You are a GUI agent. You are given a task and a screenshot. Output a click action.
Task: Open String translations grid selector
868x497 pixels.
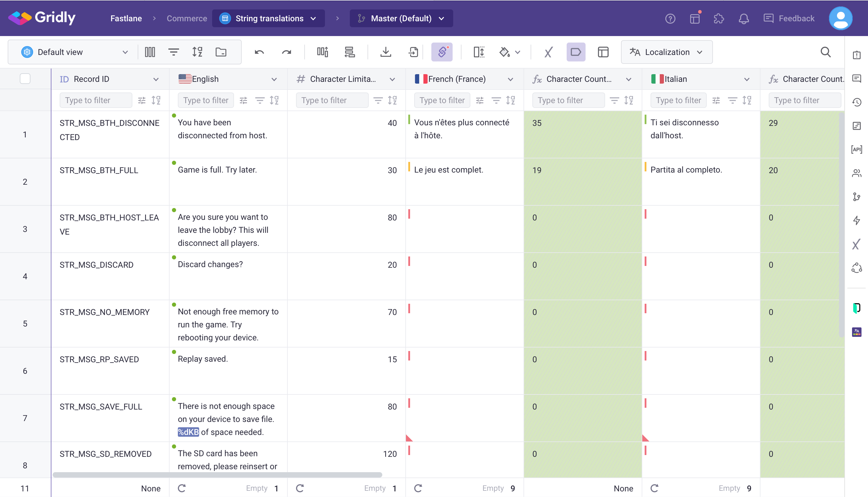[x=269, y=18]
